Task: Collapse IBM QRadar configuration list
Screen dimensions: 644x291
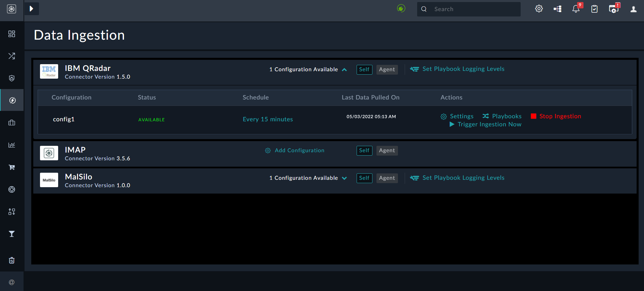Action: pyautogui.click(x=345, y=70)
